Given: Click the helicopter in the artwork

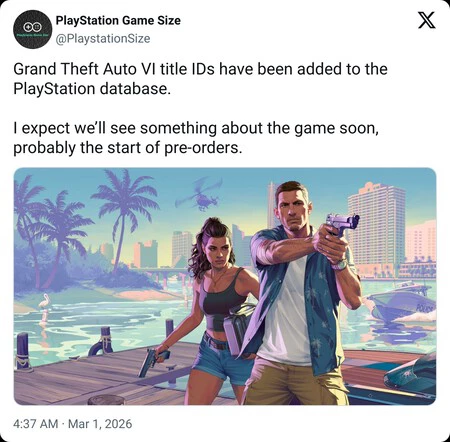Looking at the screenshot, I should [200, 195].
